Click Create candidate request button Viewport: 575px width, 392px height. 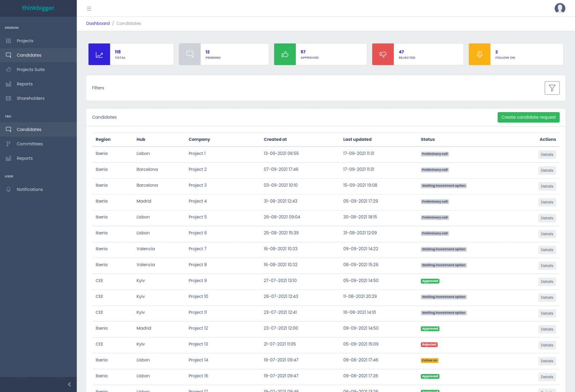[x=528, y=117]
